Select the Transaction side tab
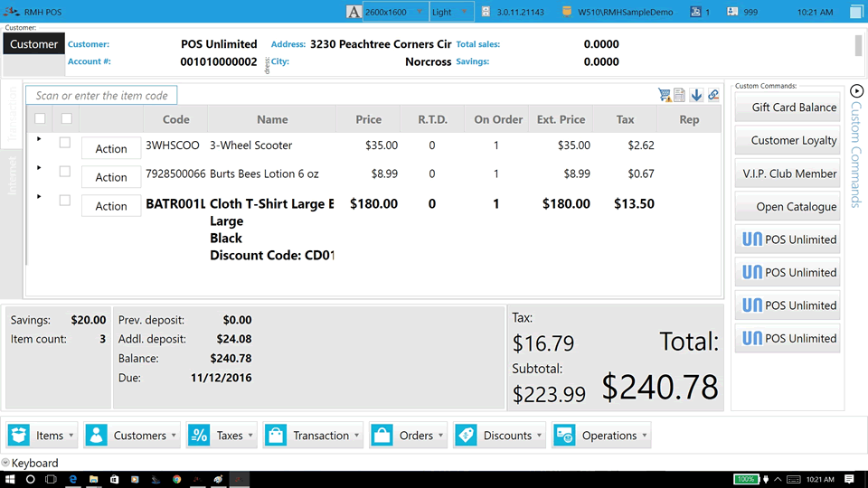The width and height of the screenshot is (868, 488). tap(12, 114)
